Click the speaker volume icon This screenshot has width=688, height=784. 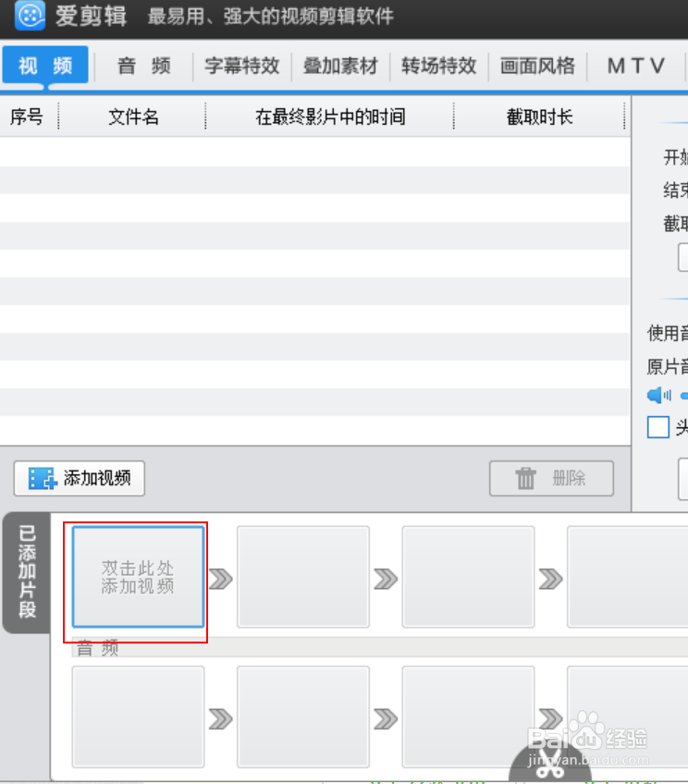659,395
